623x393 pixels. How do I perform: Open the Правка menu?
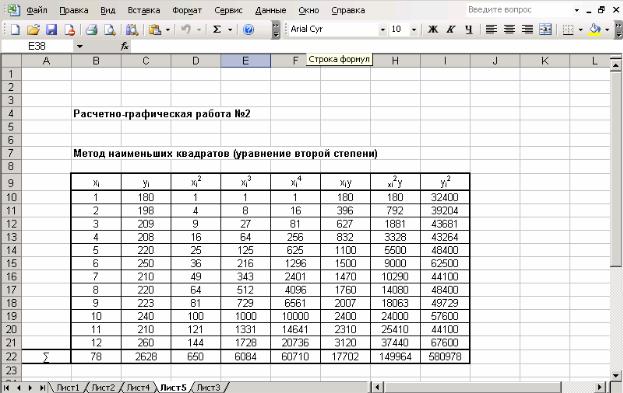74,10
